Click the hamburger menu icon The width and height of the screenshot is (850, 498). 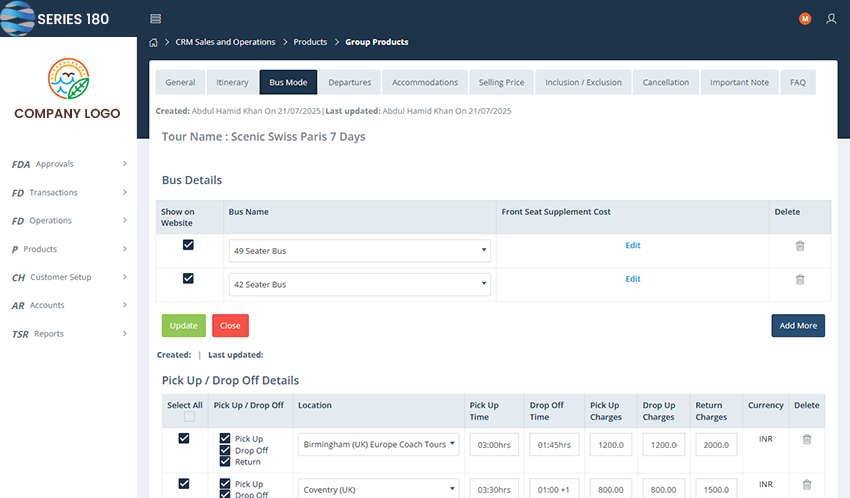click(x=155, y=19)
